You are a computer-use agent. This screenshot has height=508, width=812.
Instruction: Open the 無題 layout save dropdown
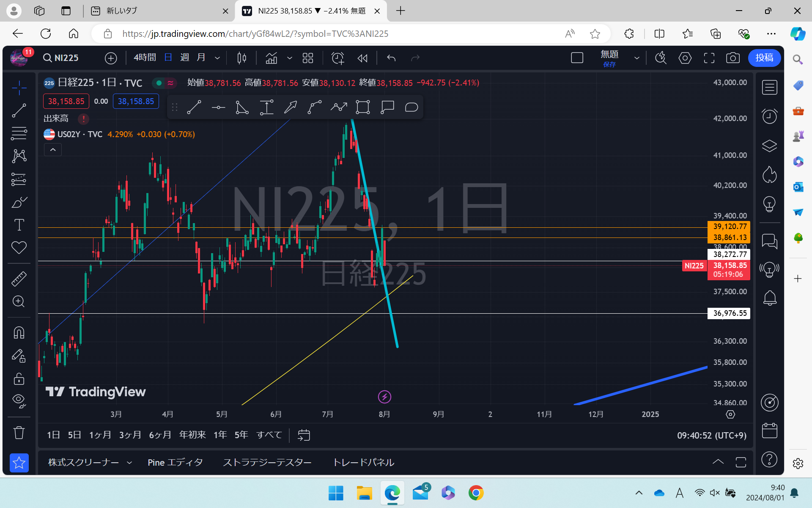(637, 58)
